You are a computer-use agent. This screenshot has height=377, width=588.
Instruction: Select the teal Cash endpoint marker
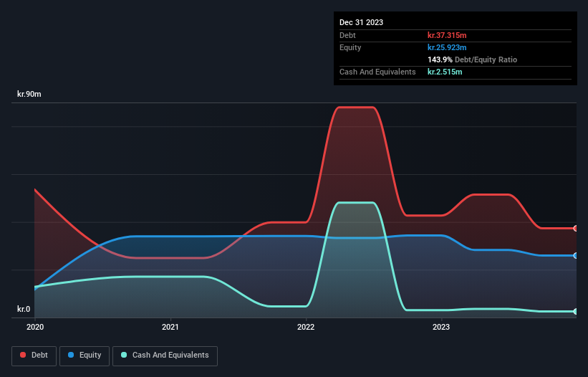click(576, 311)
